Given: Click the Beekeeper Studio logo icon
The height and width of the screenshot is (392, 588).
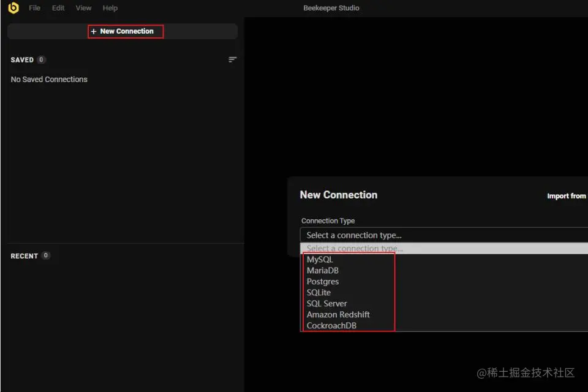Looking at the screenshot, I should point(13,7).
